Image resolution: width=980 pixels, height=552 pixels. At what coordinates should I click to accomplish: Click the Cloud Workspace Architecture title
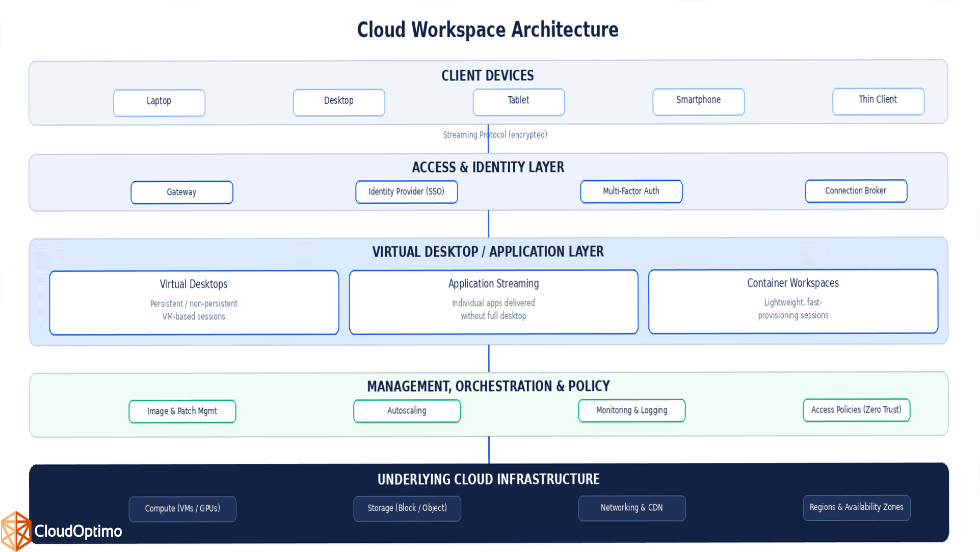(x=488, y=30)
